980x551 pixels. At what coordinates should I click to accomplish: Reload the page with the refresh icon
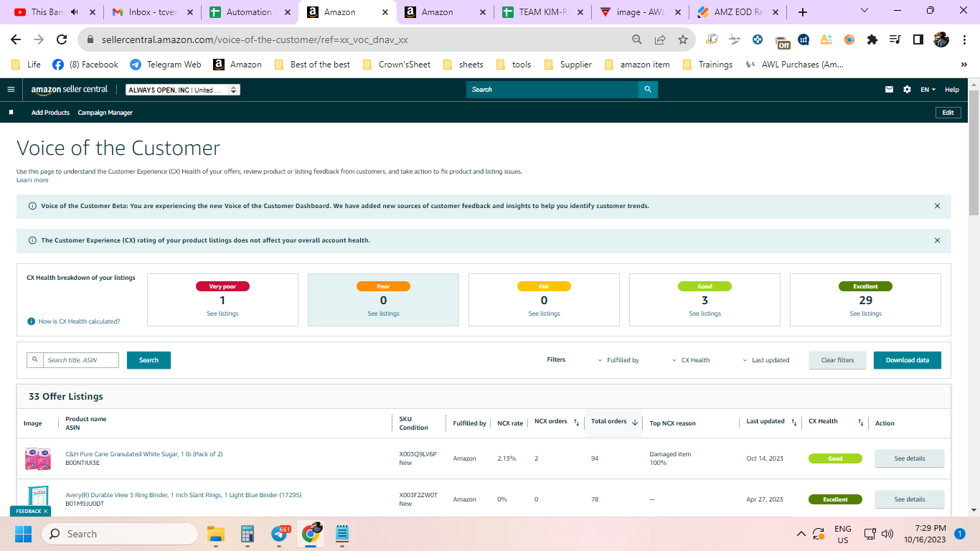coord(62,39)
